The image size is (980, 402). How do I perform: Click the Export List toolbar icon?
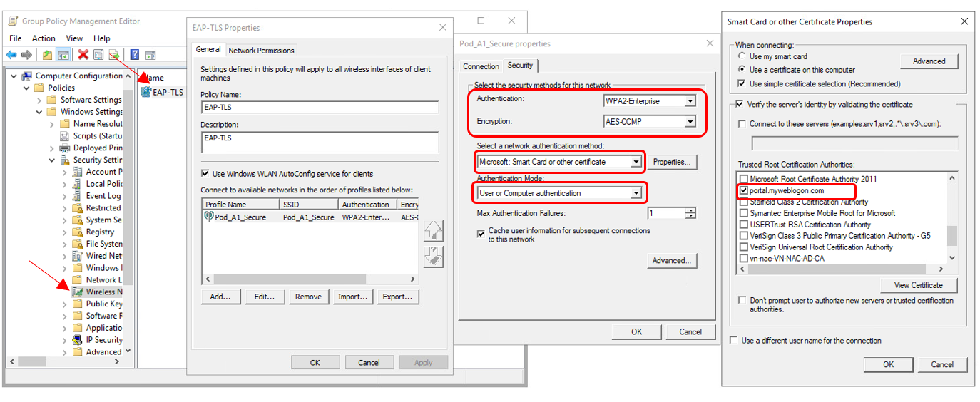click(113, 55)
